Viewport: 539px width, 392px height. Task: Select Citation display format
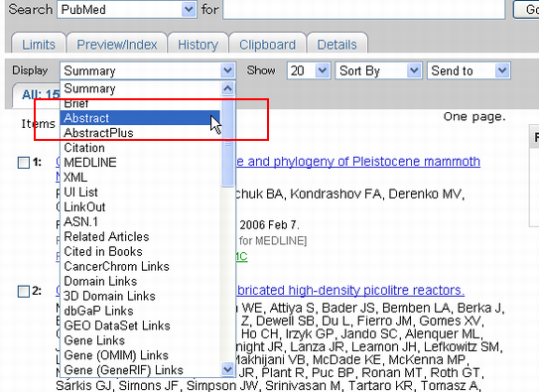coord(140,148)
